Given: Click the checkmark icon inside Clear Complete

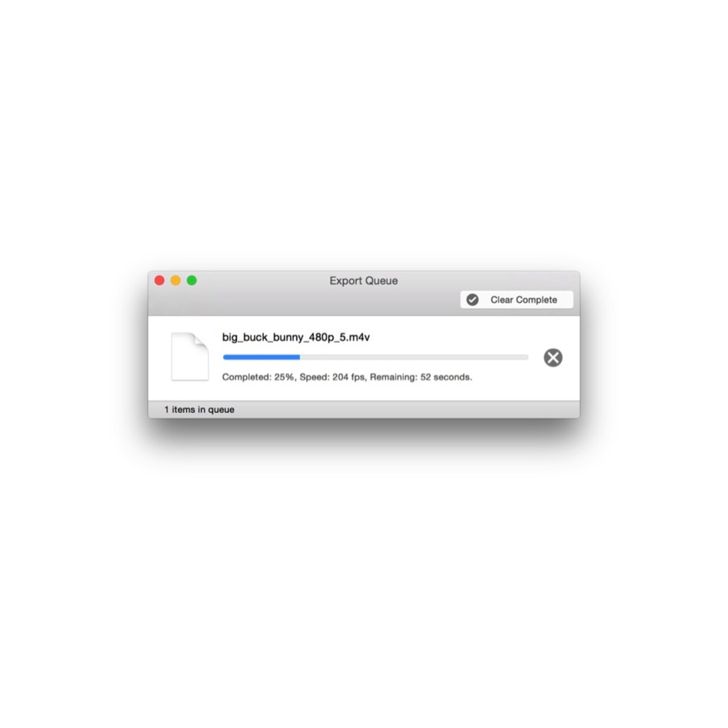Looking at the screenshot, I should 473,300.
